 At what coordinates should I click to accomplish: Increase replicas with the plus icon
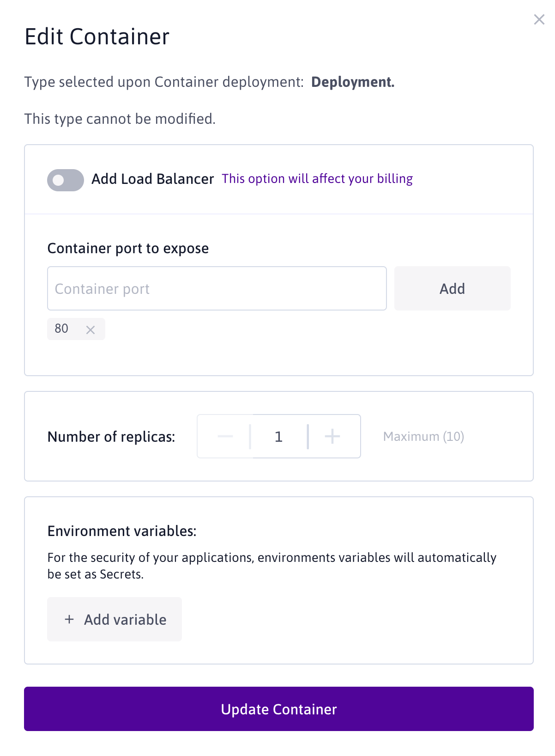332,436
